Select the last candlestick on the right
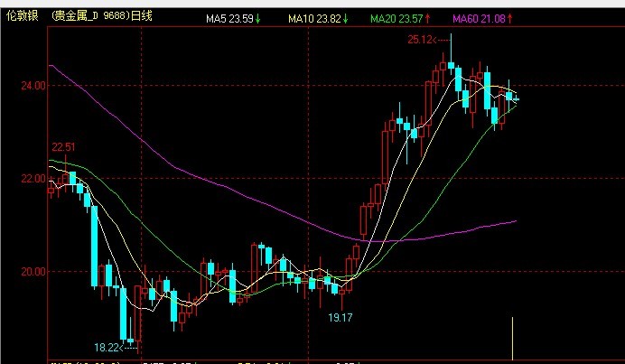The height and width of the screenshot is (364, 625). (x=516, y=99)
